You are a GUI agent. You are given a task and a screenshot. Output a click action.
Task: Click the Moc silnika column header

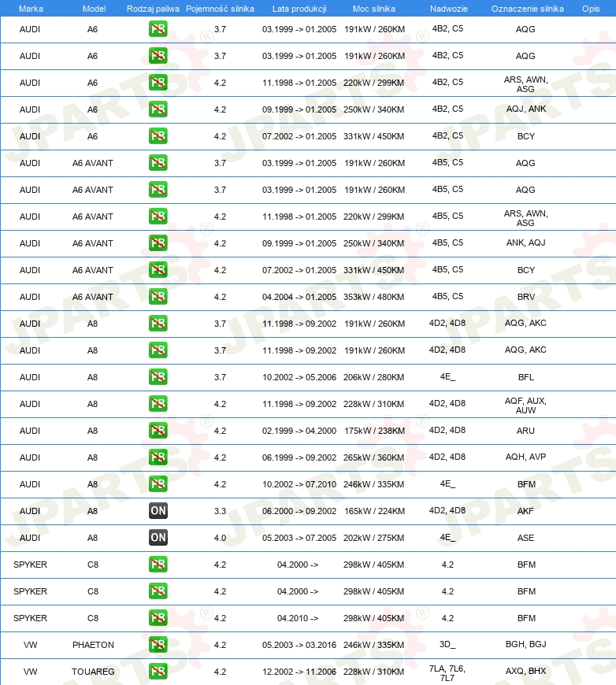(x=374, y=9)
